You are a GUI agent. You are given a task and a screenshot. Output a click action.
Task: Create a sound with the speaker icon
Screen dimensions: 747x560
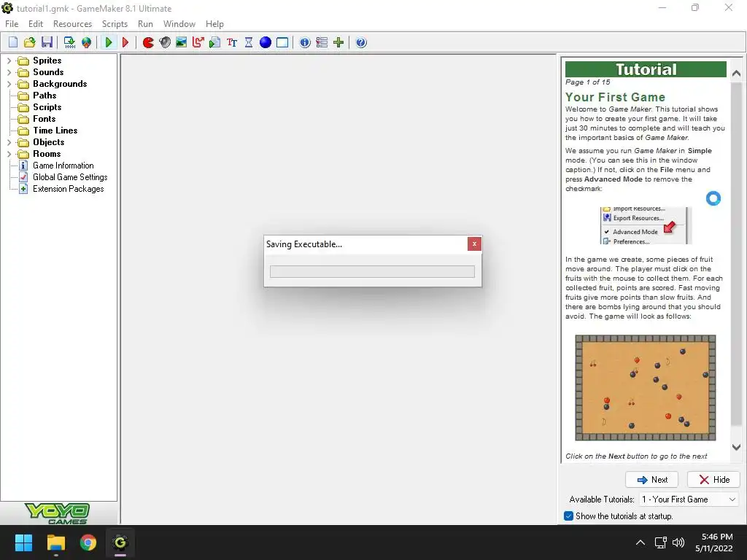[165, 42]
